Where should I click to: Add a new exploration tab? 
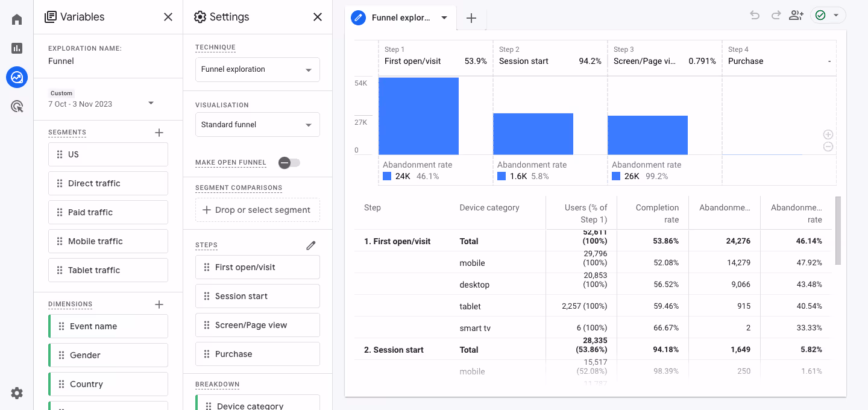(471, 18)
